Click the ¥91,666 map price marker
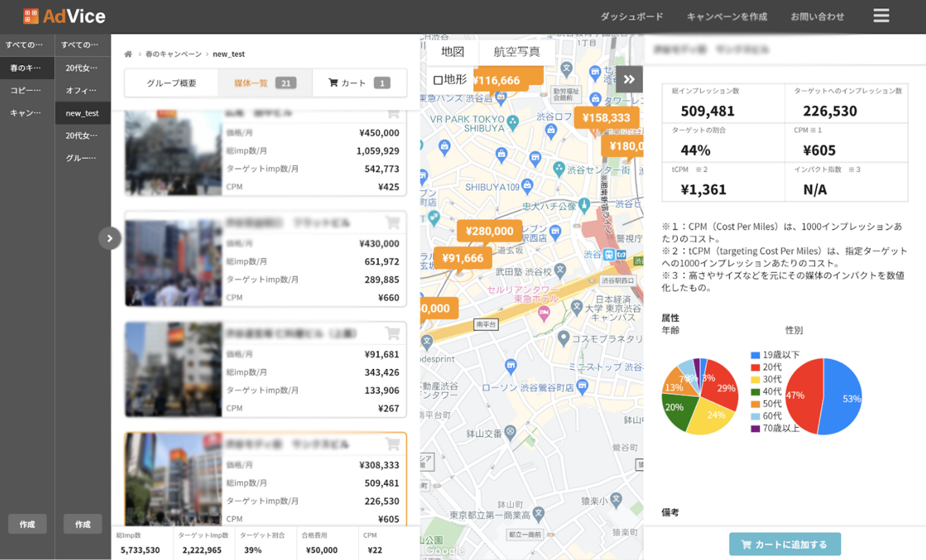 pos(462,258)
